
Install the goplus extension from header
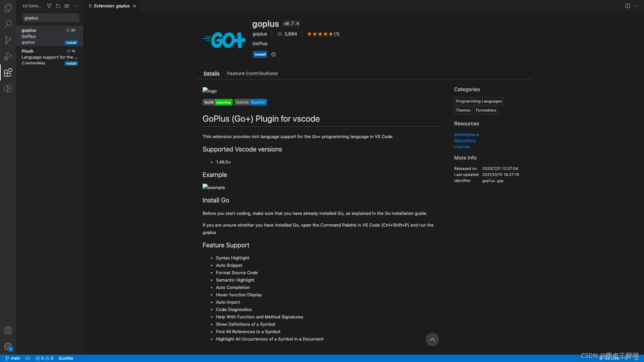coord(260,54)
